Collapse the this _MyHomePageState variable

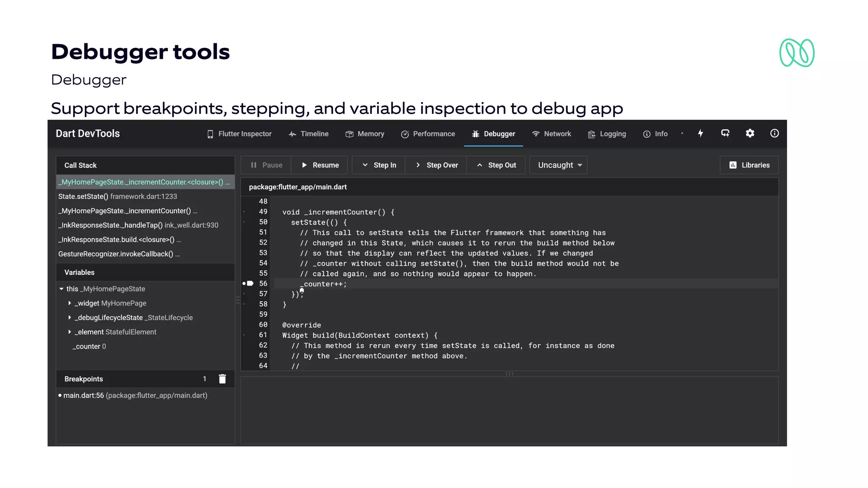click(61, 289)
